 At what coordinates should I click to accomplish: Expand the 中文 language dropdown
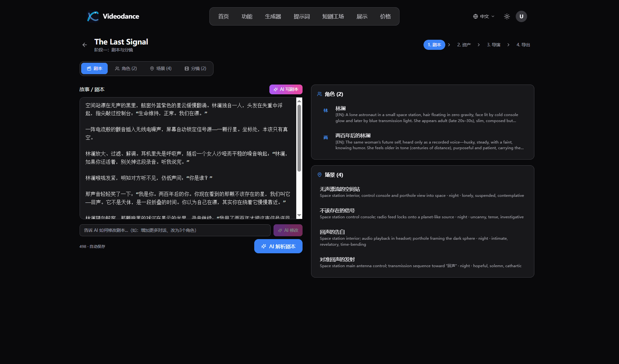point(484,16)
